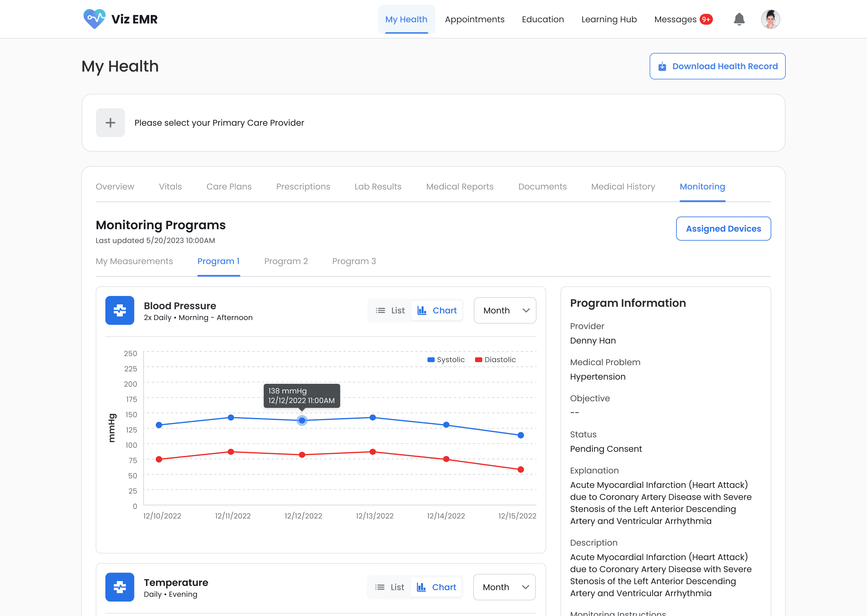
Task: Toggle Systolic series in chart legend
Action: coord(446,360)
